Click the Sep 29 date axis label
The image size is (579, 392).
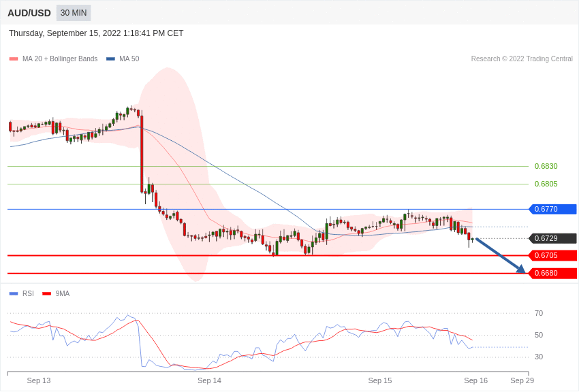pos(522,380)
